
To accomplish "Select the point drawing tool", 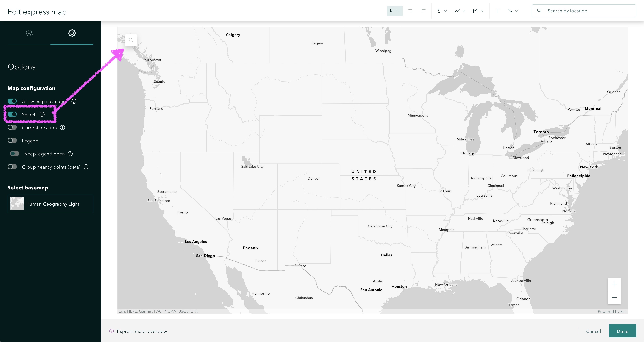I will pos(439,11).
